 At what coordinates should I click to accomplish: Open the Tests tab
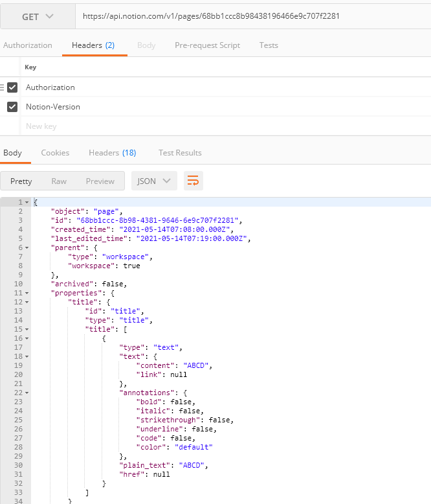269,45
